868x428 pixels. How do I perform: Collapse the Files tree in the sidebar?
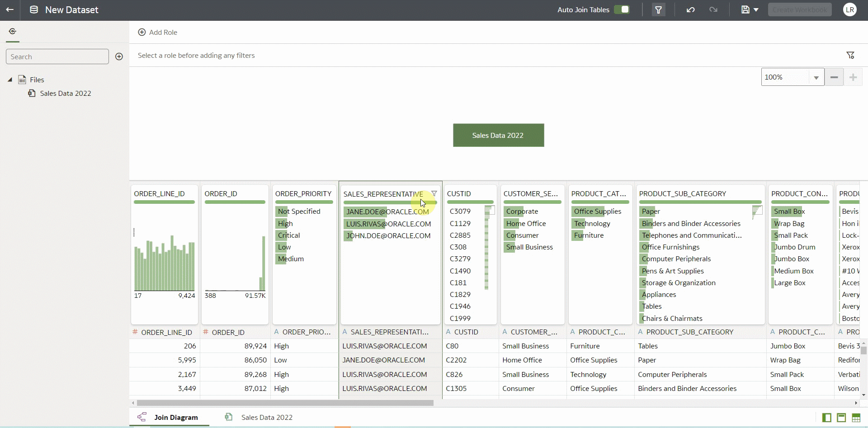9,79
